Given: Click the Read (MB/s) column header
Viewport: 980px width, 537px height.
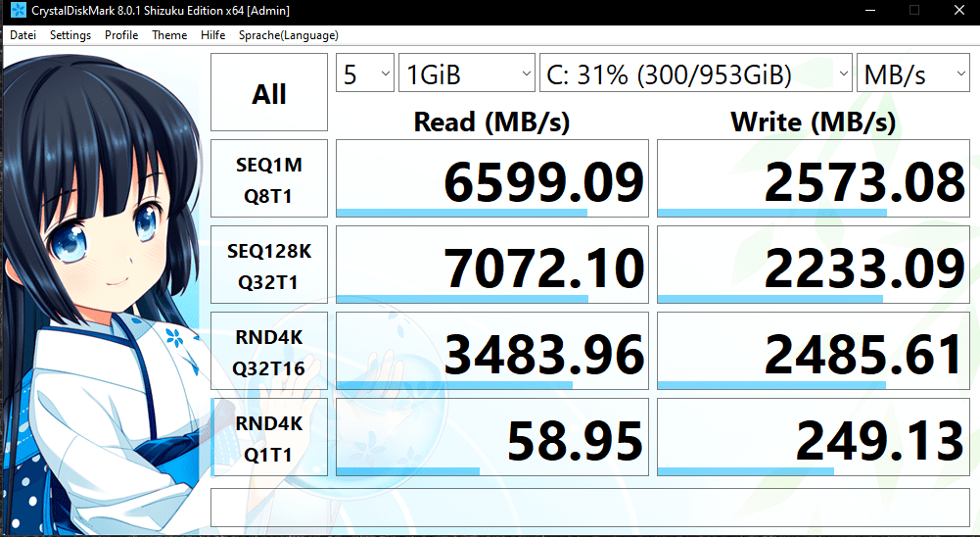Looking at the screenshot, I should pos(491,122).
